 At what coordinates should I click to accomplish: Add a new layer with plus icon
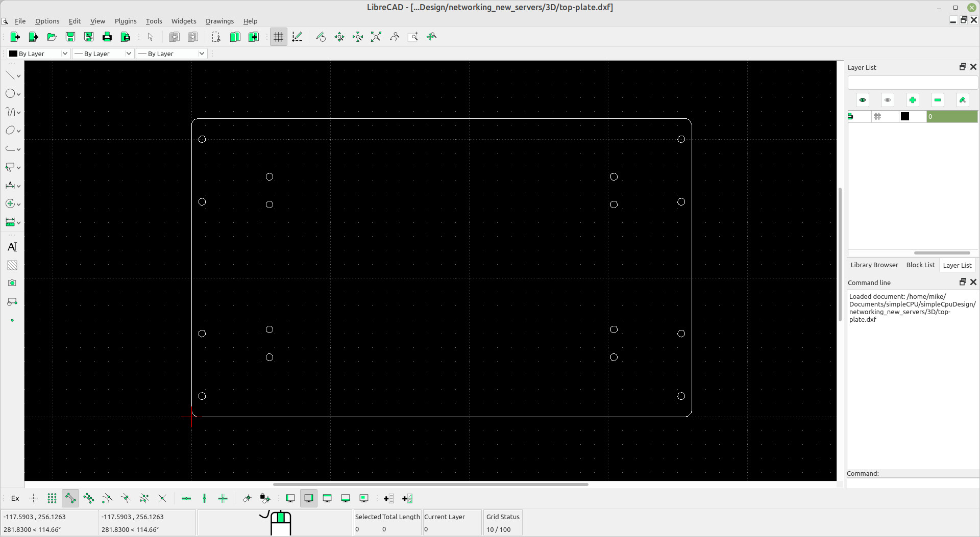click(x=912, y=100)
